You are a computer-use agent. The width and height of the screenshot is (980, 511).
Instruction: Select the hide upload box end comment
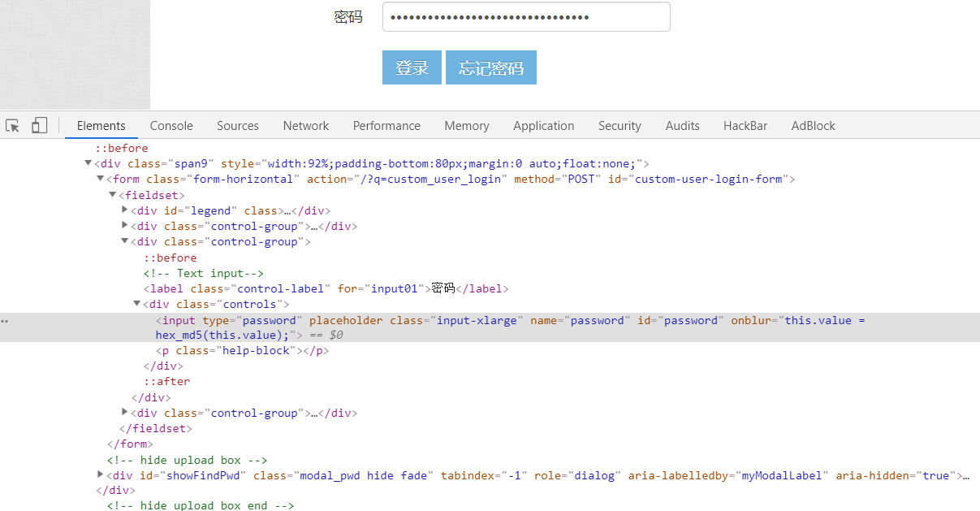pos(201,505)
